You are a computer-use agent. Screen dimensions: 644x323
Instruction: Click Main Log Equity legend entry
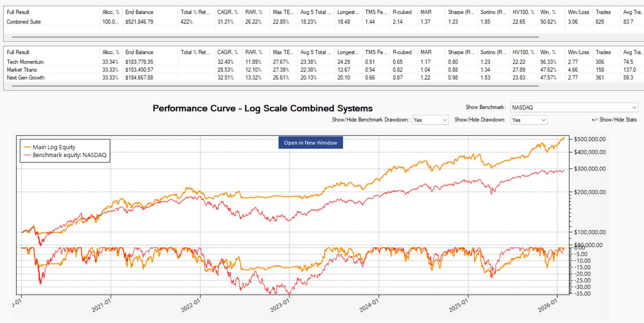(54, 147)
